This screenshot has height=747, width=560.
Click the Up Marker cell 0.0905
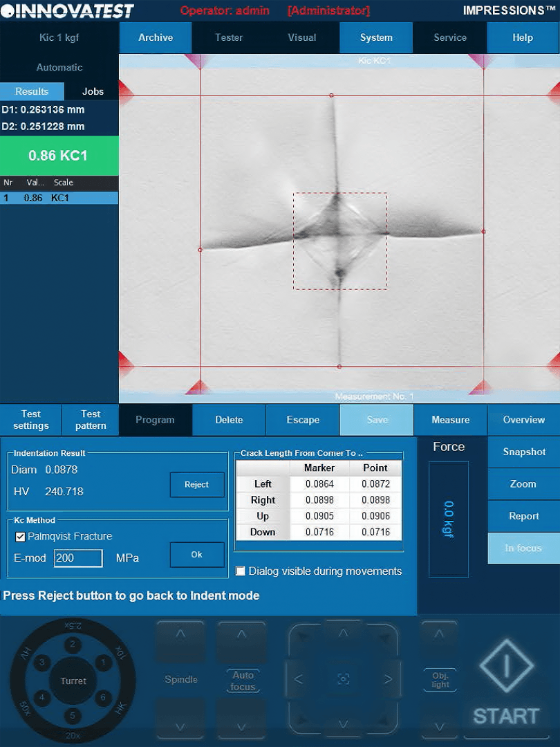319,516
